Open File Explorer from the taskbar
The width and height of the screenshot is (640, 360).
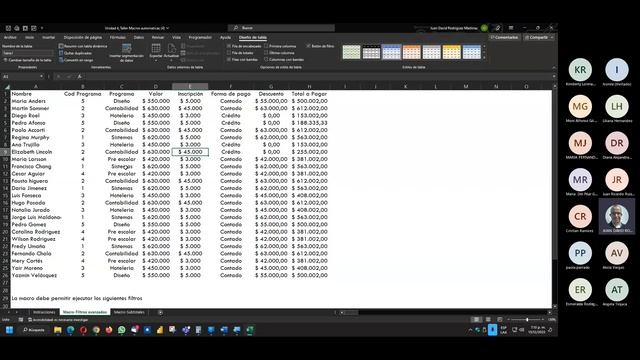point(58,330)
